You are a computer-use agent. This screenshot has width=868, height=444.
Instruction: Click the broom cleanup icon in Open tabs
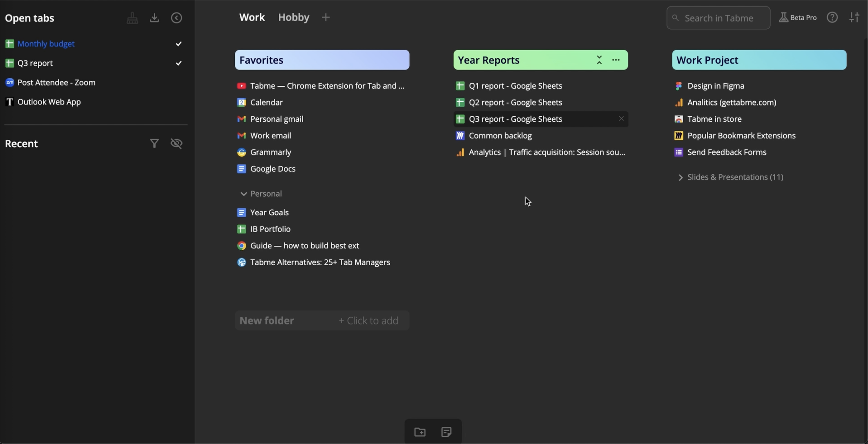click(132, 18)
